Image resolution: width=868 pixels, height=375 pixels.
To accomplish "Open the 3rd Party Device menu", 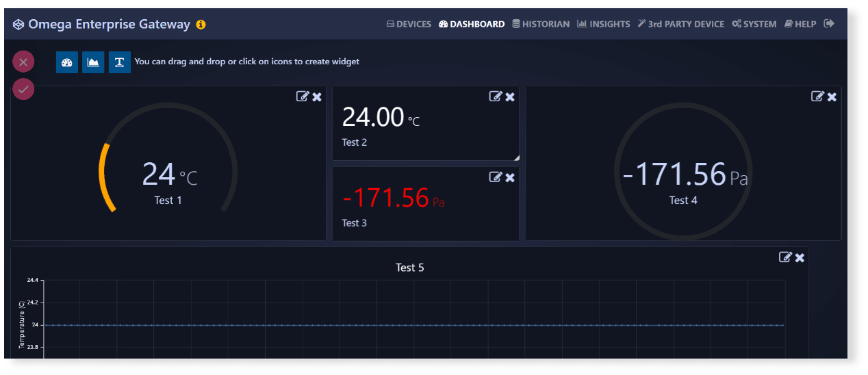I will coord(681,24).
